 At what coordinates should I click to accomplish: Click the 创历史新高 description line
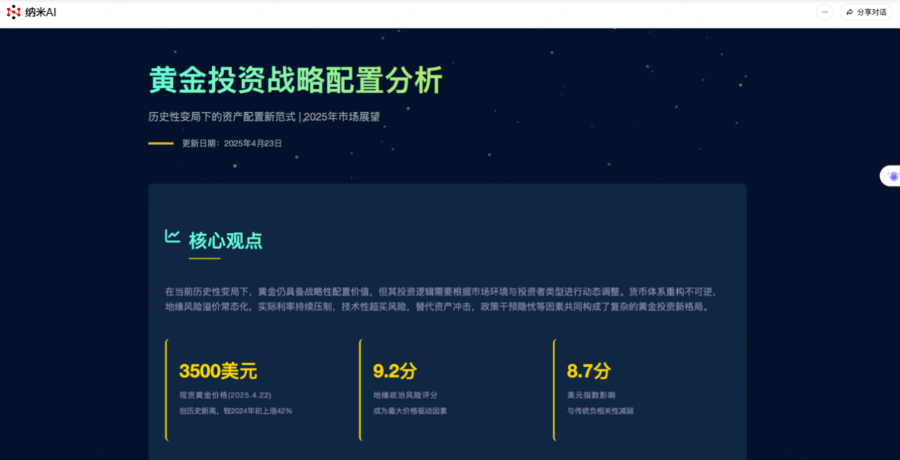pyautogui.click(x=235, y=410)
